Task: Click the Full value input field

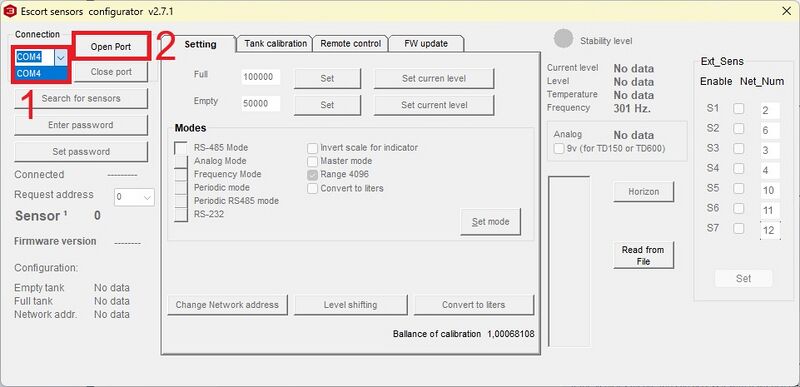Action: click(x=261, y=78)
